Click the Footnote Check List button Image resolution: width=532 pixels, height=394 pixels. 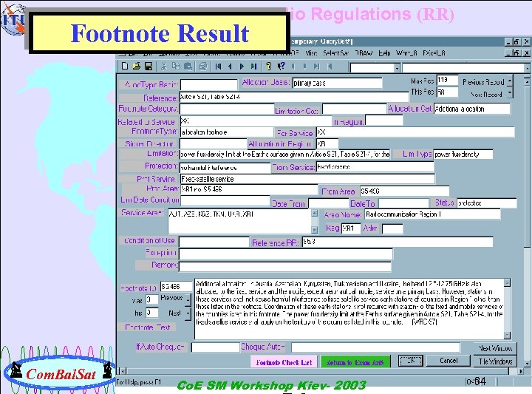284,362
